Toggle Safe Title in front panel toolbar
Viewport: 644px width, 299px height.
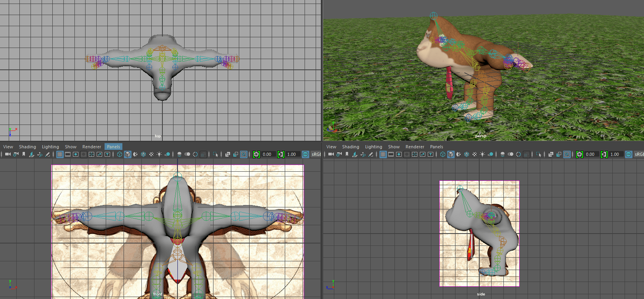99,154
